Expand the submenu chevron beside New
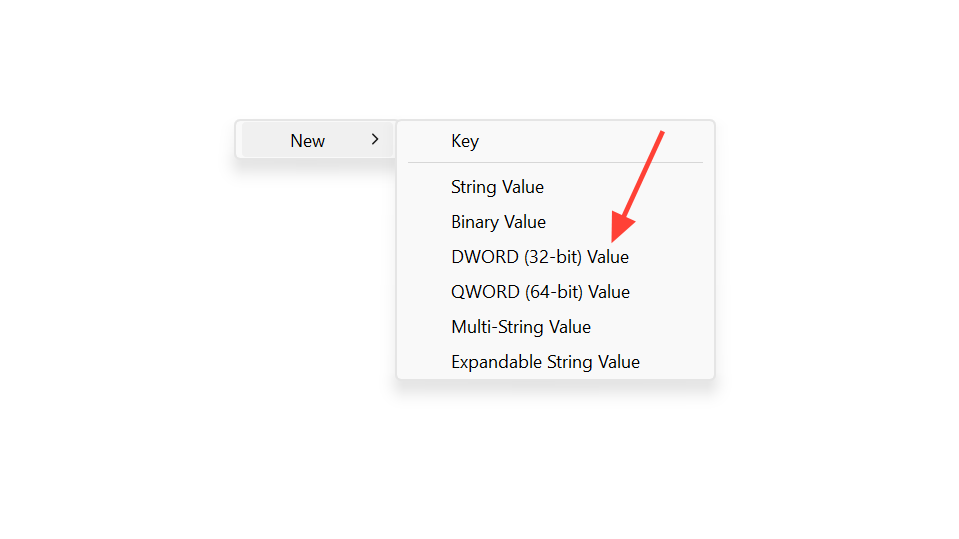 (x=375, y=140)
